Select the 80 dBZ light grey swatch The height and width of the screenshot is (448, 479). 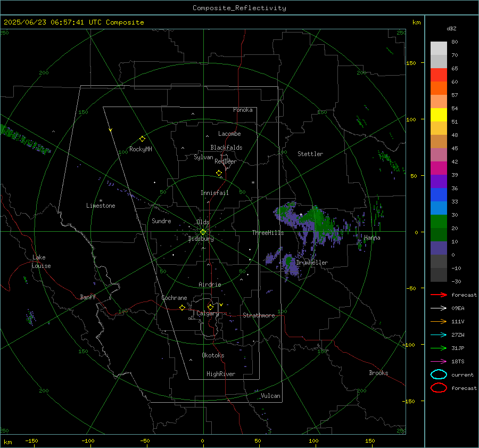[439, 48]
